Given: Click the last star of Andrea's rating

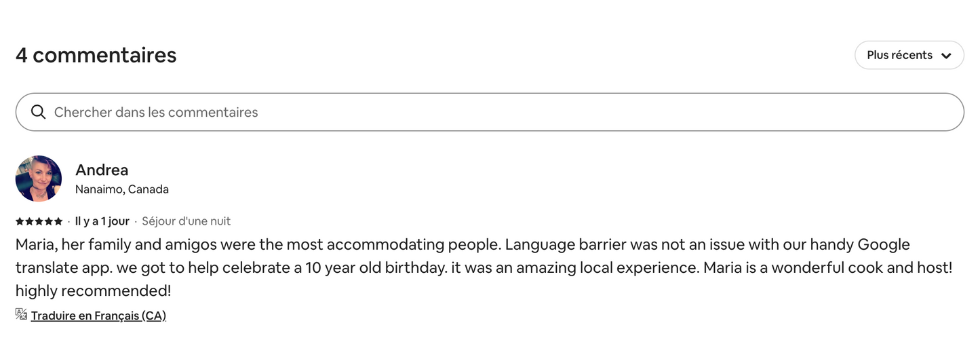Looking at the screenshot, I should 58,221.
